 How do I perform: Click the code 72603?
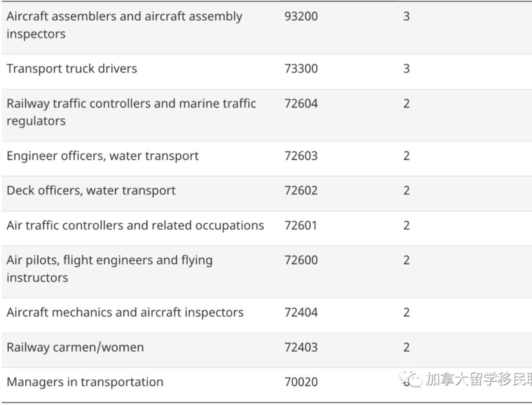[301, 156]
